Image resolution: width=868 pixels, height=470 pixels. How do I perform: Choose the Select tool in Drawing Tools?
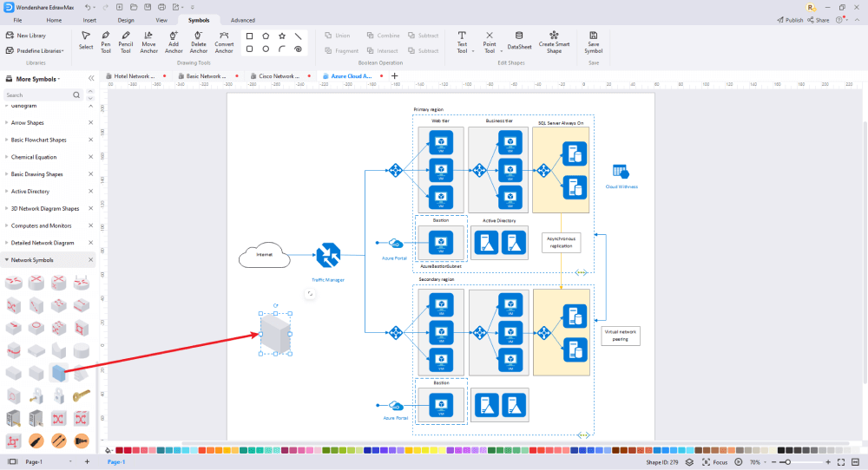click(86, 41)
